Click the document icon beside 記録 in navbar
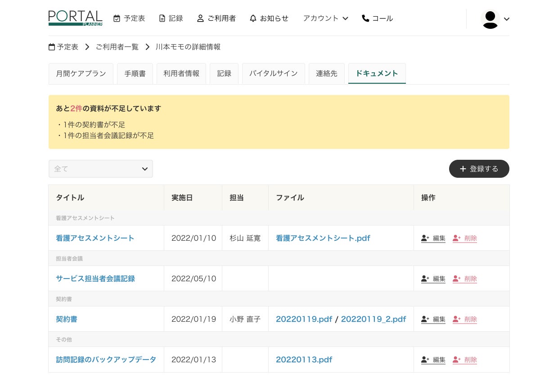558x392 pixels. (x=162, y=18)
